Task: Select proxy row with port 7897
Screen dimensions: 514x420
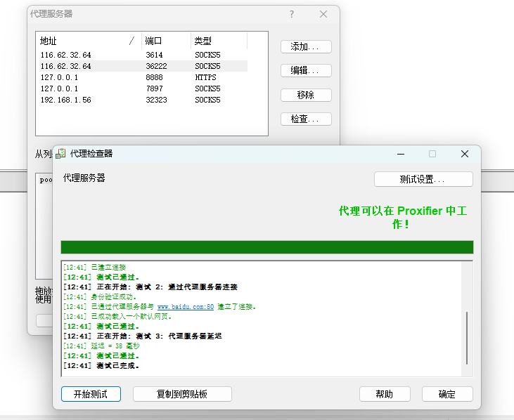Action: [x=143, y=88]
